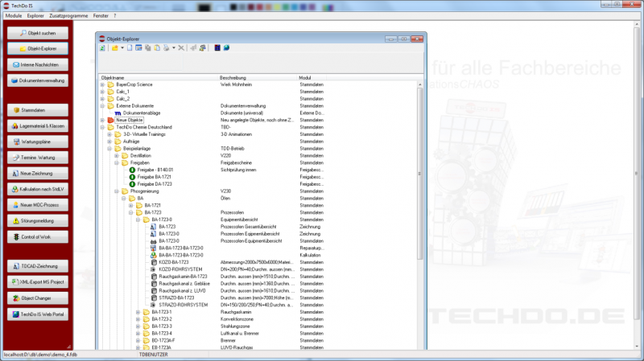This screenshot has width=644, height=361.
Task: Click the green refresh icon in toolbar
Action: click(x=102, y=48)
